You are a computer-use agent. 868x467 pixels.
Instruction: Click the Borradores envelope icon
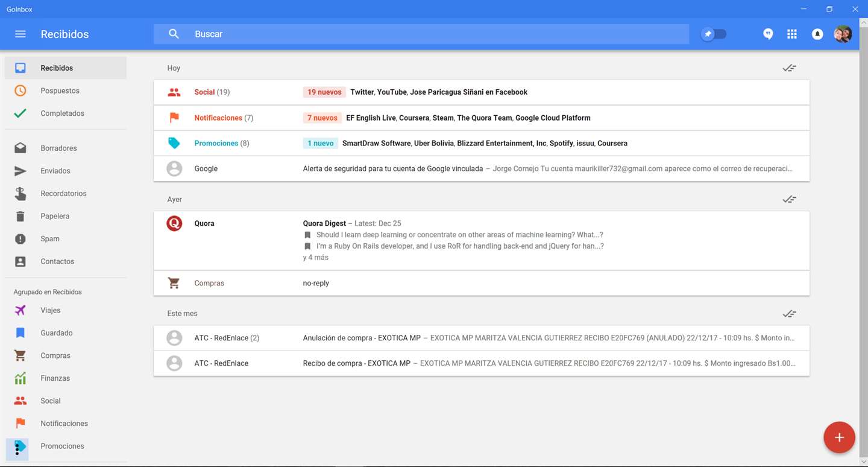(x=20, y=148)
